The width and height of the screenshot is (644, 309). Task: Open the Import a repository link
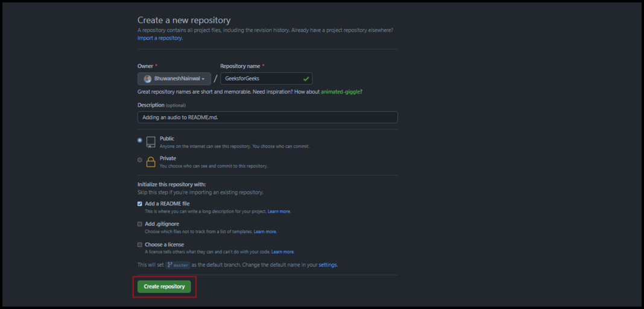[160, 38]
